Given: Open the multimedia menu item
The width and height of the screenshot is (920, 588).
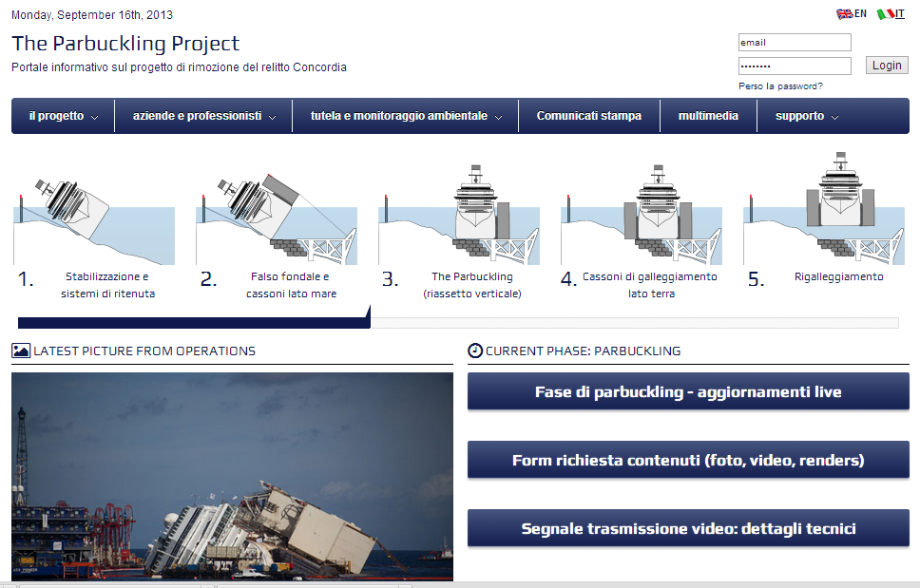Looking at the screenshot, I should (x=708, y=116).
